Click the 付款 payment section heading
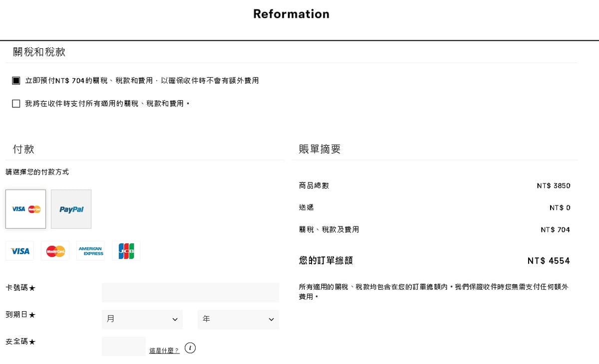 23,149
